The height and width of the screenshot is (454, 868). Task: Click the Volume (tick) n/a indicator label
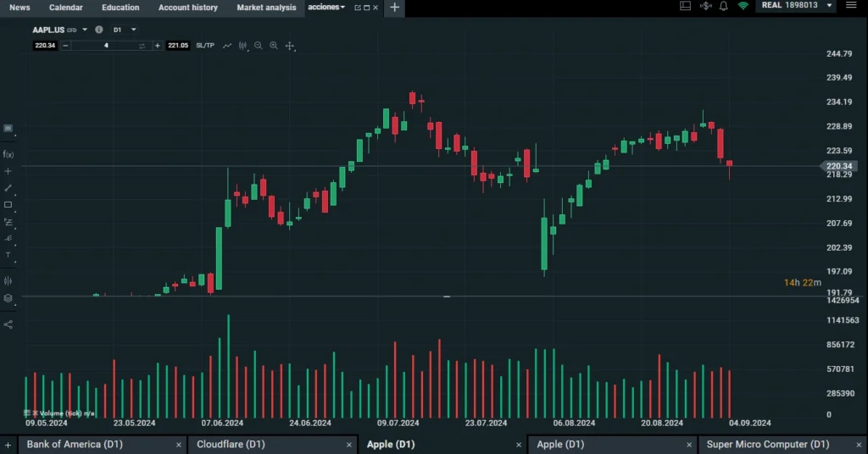click(x=66, y=413)
